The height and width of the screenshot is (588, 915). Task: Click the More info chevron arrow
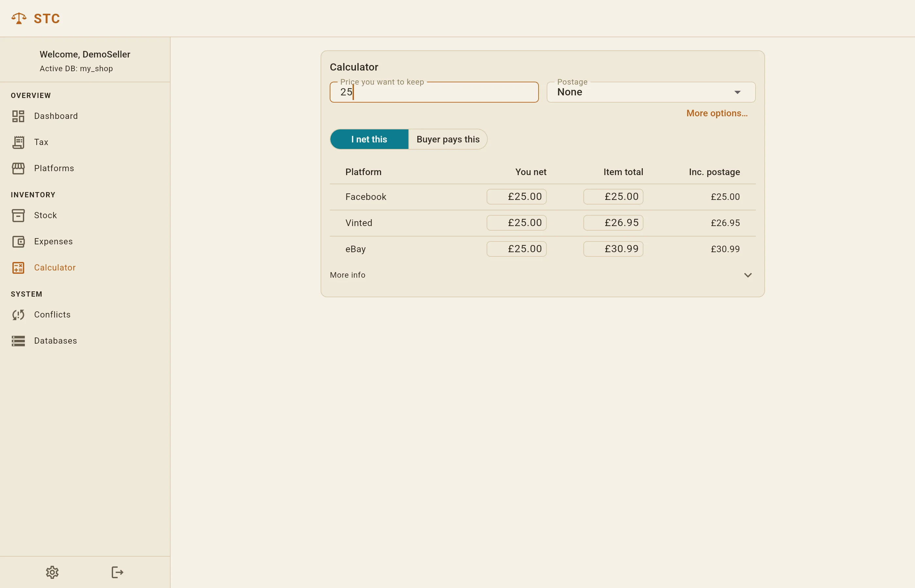coord(748,275)
